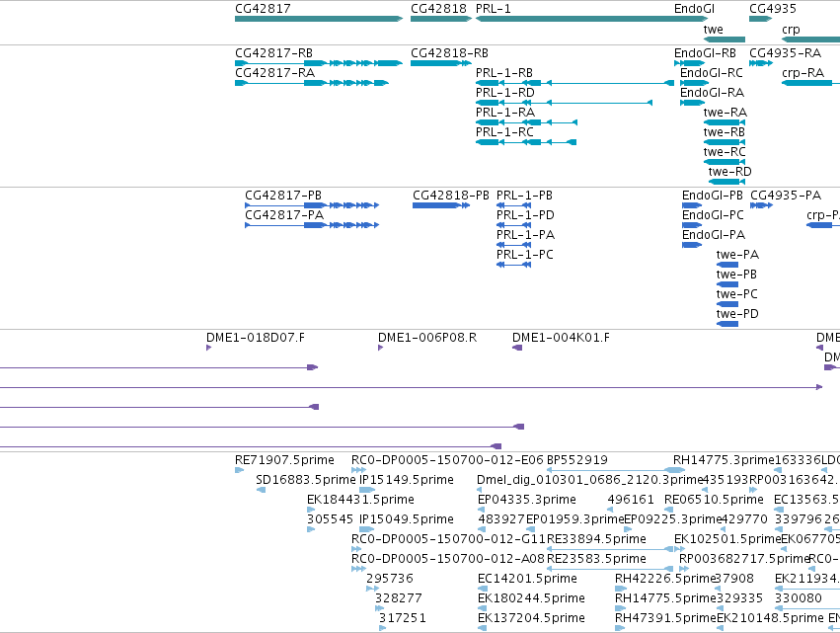
Task: Select the PRL-1-RA transcript
Action: pos(527,122)
